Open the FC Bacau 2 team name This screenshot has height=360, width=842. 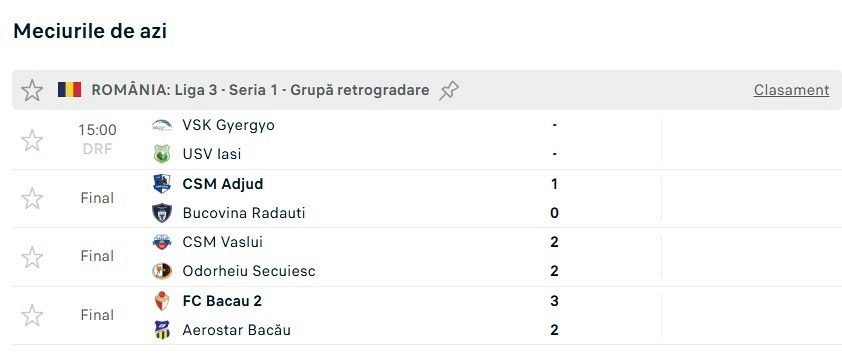[222, 301]
